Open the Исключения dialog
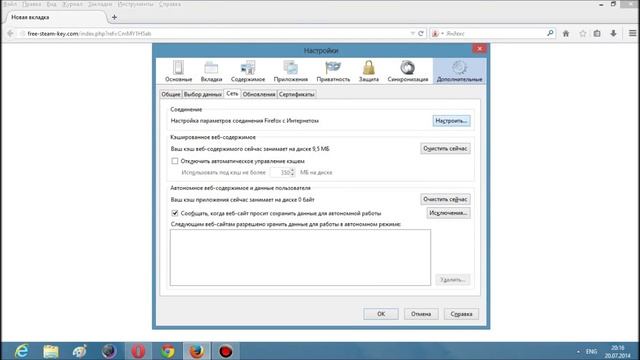Image resolution: width=640 pixels, height=360 pixels. [449, 213]
